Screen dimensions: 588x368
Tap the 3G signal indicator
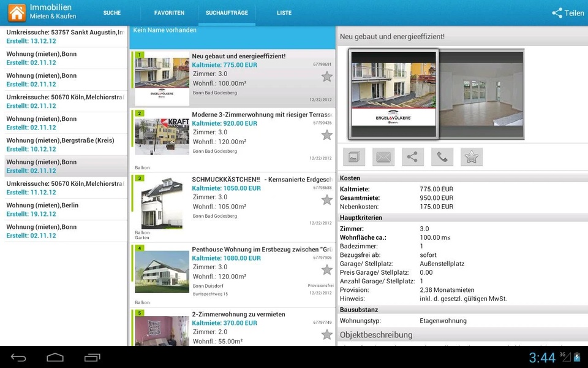click(564, 357)
